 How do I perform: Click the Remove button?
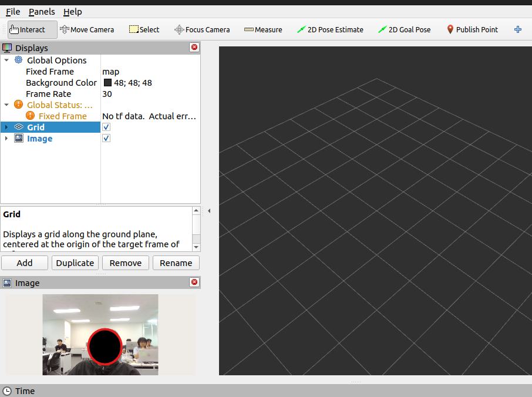pyautogui.click(x=126, y=263)
